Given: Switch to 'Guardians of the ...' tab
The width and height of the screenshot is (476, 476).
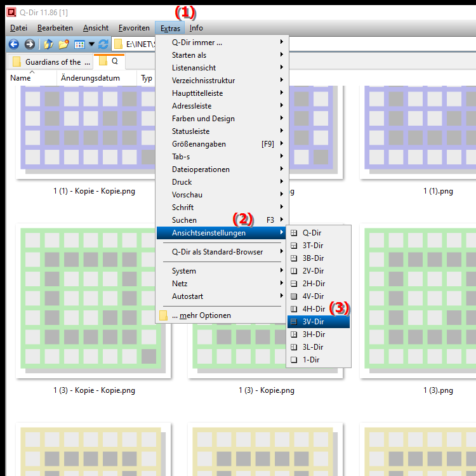Looking at the screenshot, I should pyautogui.click(x=50, y=62).
